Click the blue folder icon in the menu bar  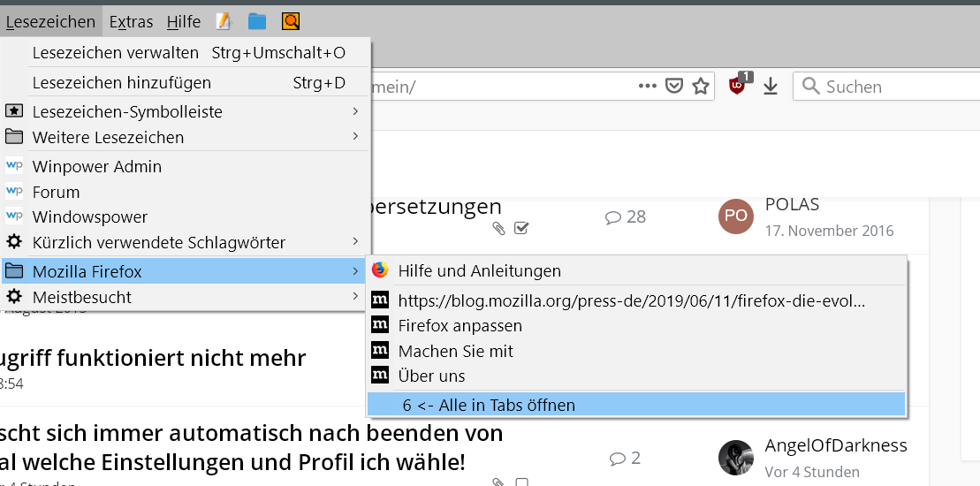[257, 21]
